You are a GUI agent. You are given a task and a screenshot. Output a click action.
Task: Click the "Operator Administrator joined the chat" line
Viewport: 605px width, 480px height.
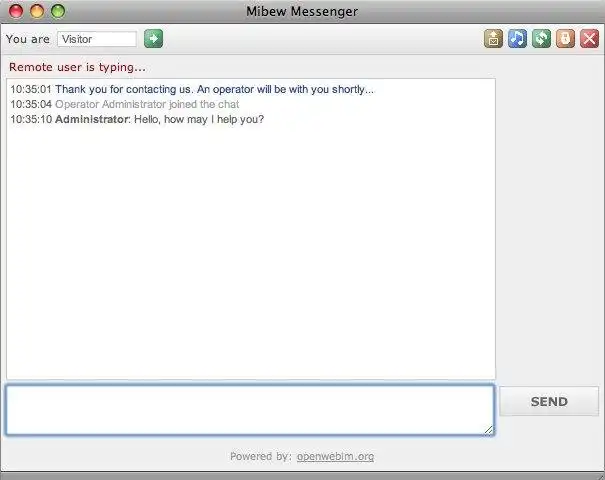tap(147, 104)
